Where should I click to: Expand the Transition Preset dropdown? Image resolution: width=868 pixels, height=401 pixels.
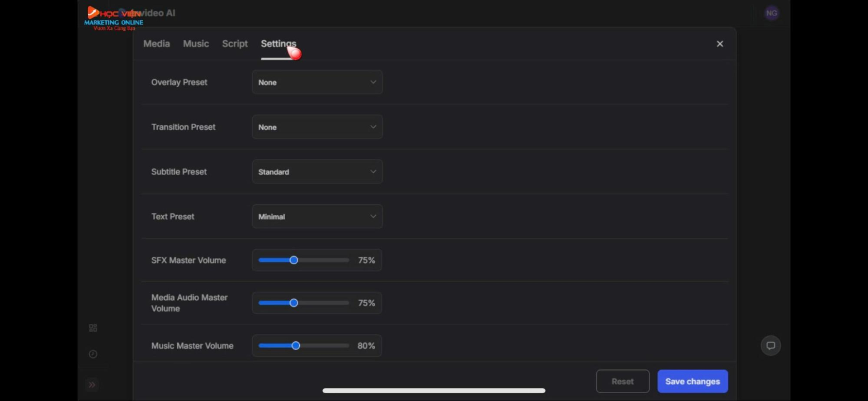coord(317,127)
